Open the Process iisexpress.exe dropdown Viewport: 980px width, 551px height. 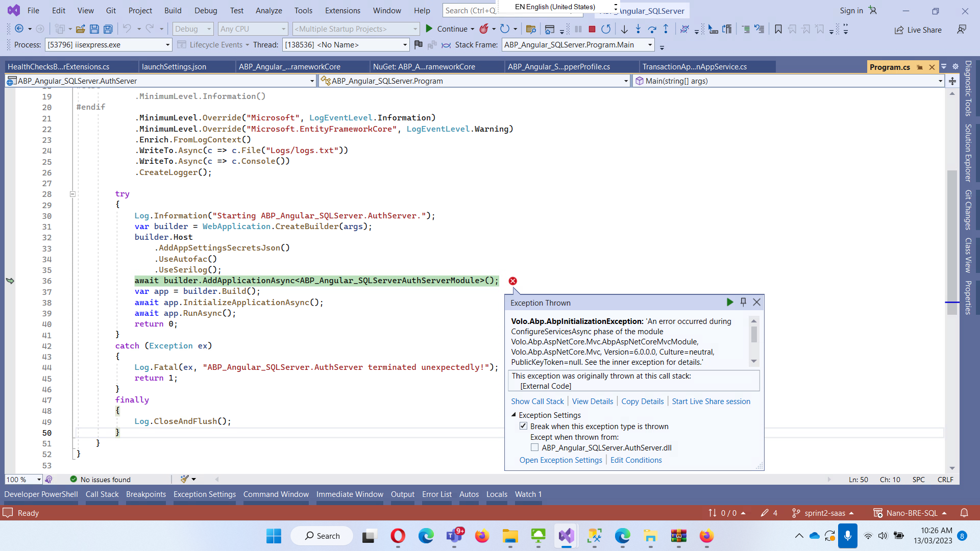point(167,45)
